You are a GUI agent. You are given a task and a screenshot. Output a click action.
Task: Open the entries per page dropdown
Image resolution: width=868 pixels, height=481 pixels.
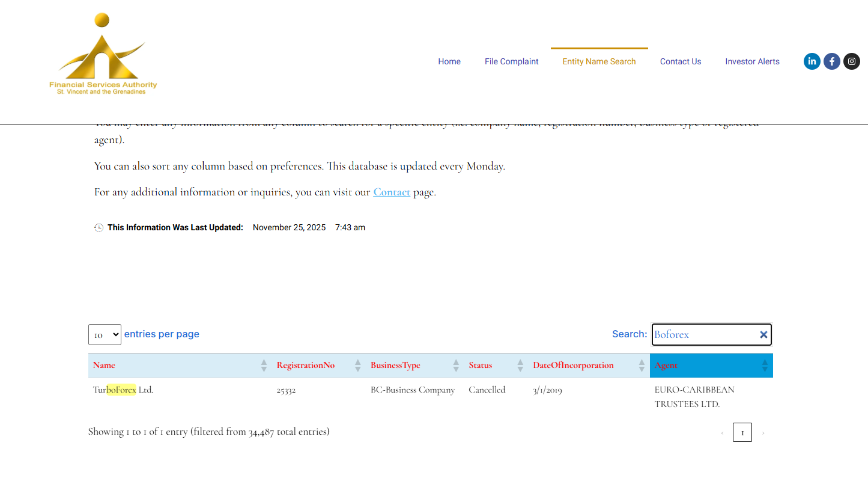105,335
